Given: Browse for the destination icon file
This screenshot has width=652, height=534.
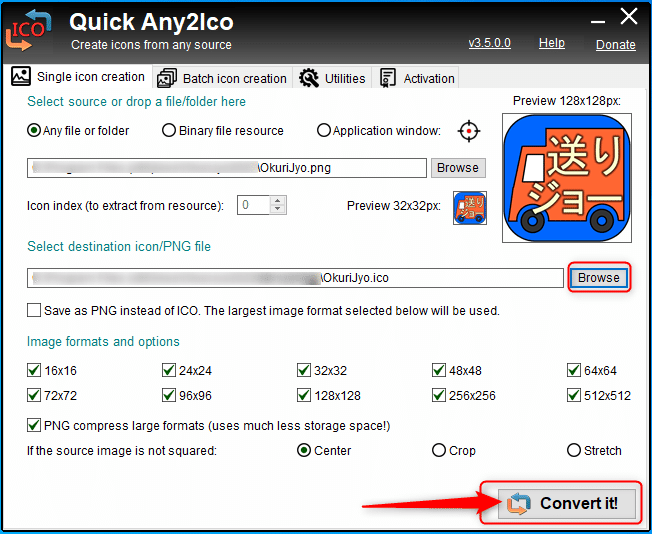Looking at the screenshot, I should coord(599,277).
